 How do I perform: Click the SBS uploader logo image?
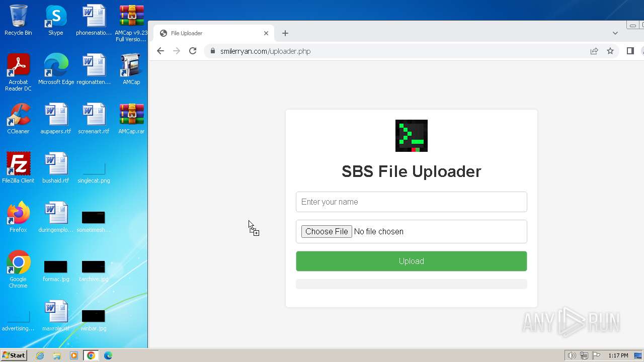412,136
